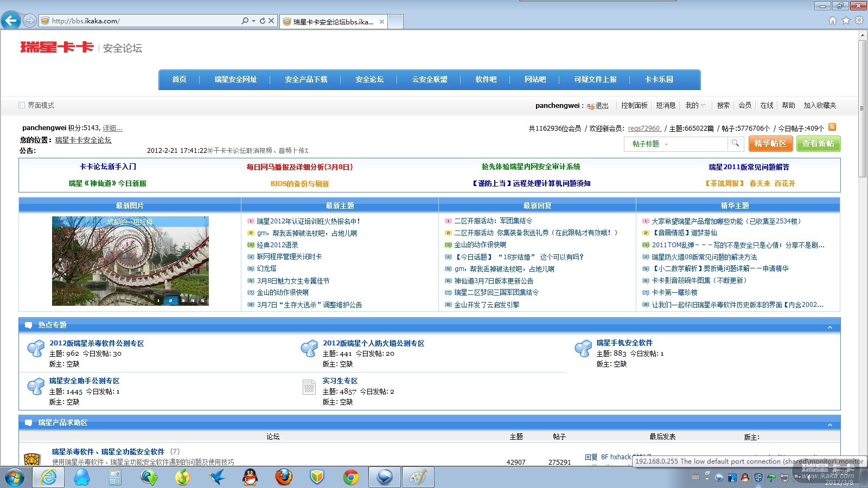
Task: Toggle the 界面模式 checkbox
Action: [22, 105]
